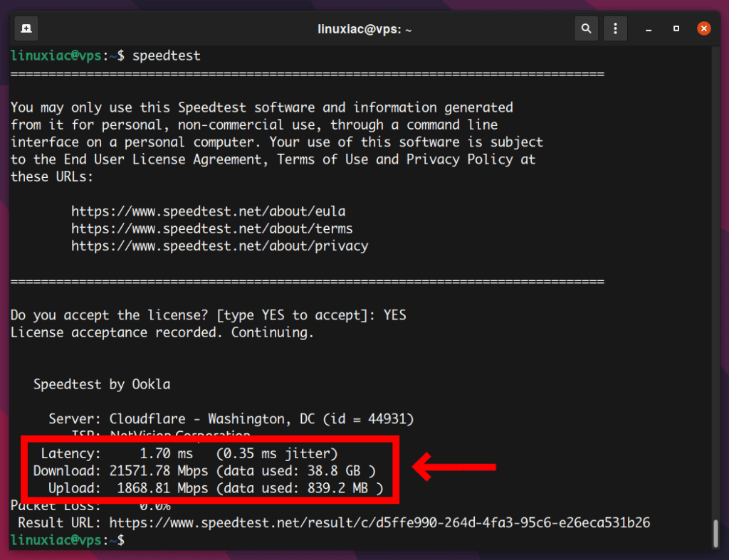Maximize the terminal window
The height and width of the screenshot is (560, 729).
676,28
